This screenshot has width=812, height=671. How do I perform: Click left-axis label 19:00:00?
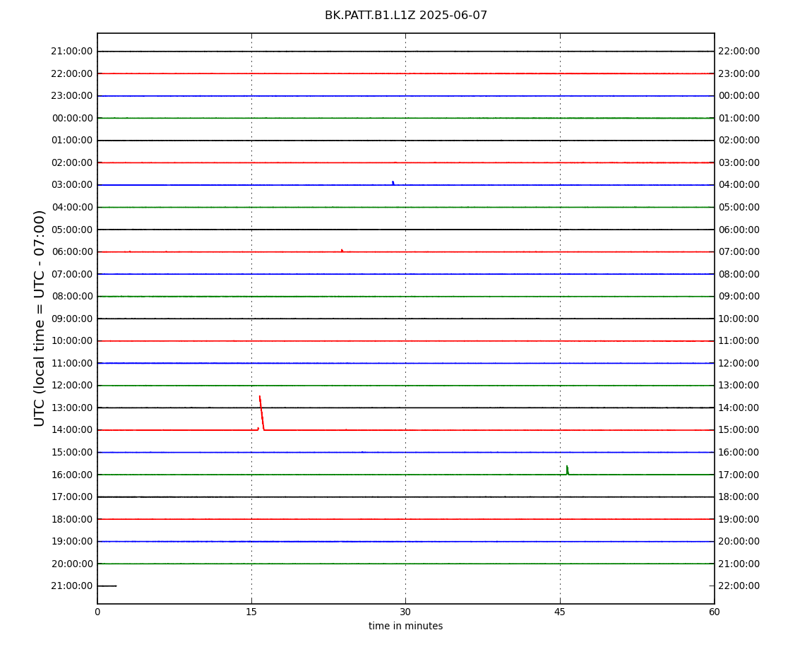(72, 542)
